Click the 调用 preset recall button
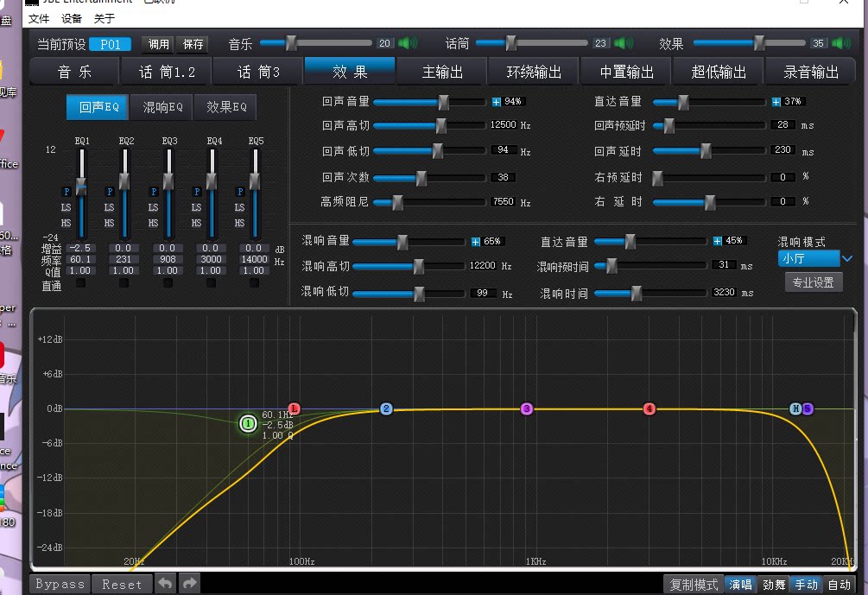The width and height of the screenshot is (868, 595). [x=158, y=44]
